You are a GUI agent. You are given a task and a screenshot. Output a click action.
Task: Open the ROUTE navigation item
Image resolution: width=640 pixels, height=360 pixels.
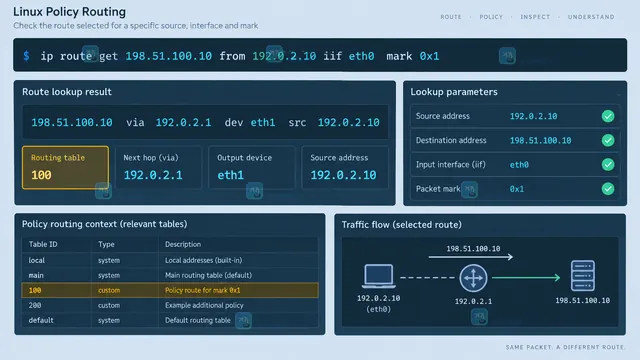[x=451, y=17]
